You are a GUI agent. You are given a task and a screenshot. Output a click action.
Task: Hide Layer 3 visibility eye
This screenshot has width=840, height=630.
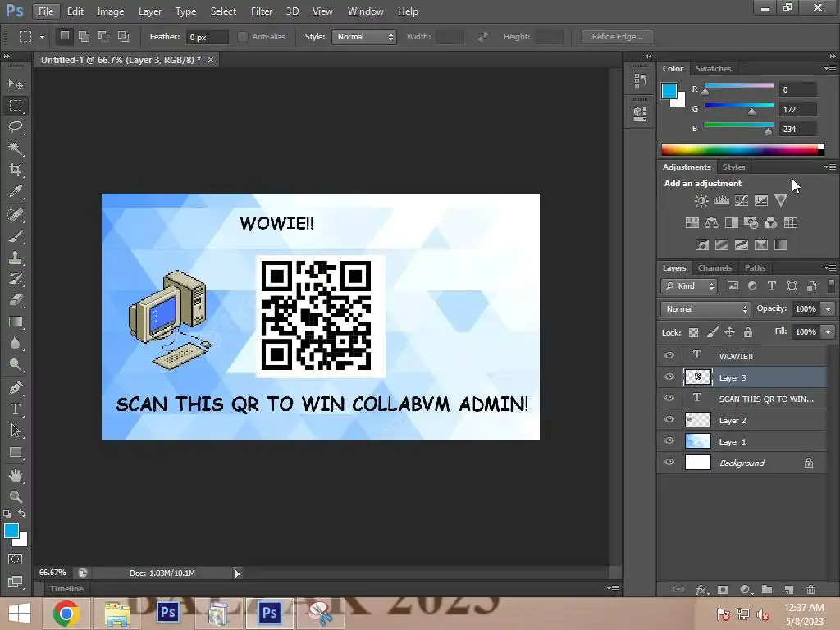coord(669,377)
